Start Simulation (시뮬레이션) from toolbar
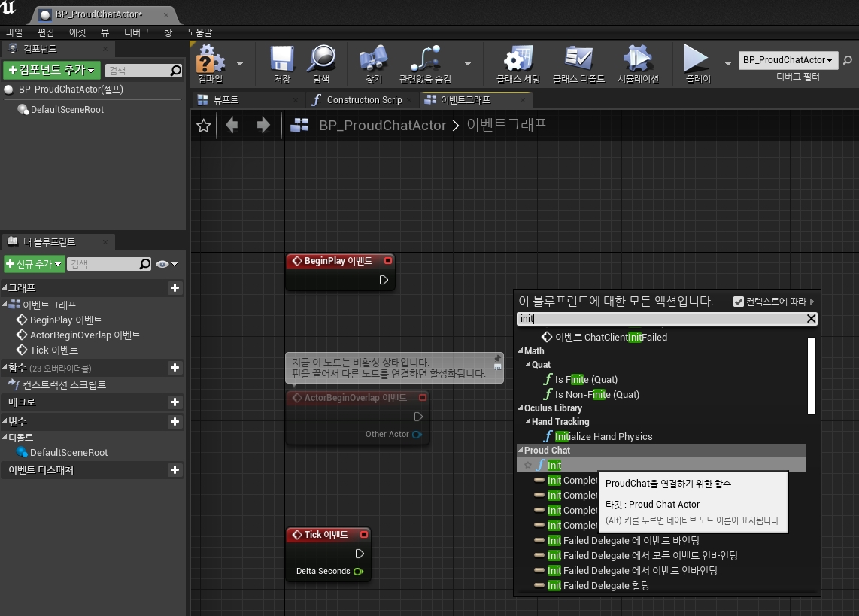The width and height of the screenshot is (859, 616). tap(637, 59)
